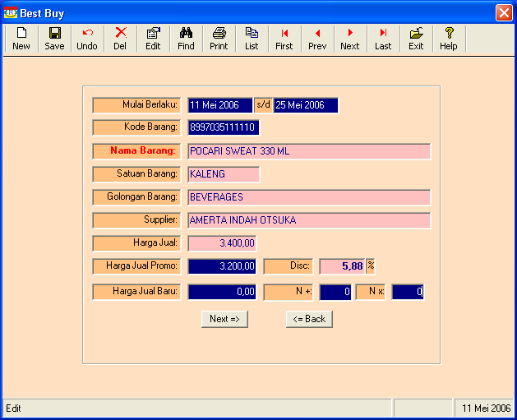Select the start date field 11 Mei 2006

(x=220, y=105)
